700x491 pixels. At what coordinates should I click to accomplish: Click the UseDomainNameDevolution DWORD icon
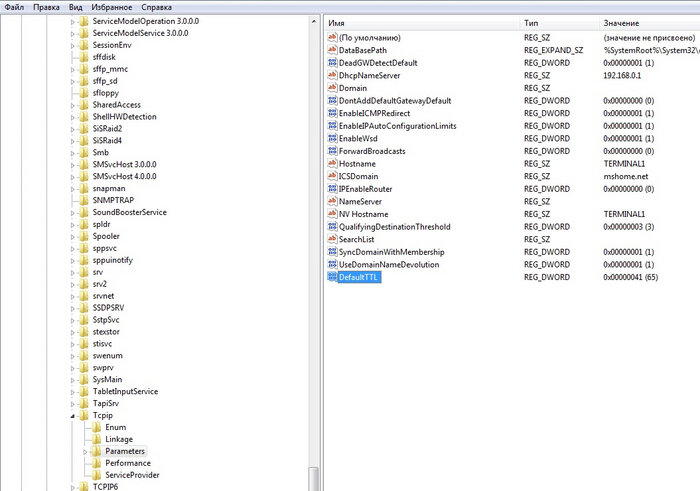click(x=332, y=264)
